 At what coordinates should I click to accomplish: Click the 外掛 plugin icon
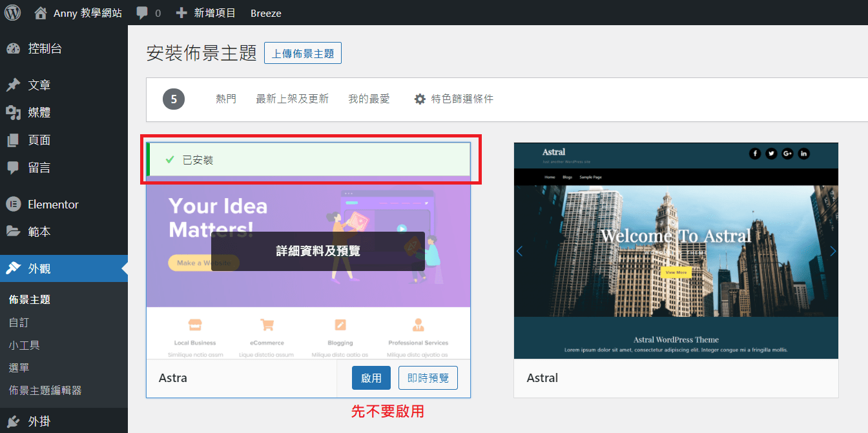(x=13, y=421)
